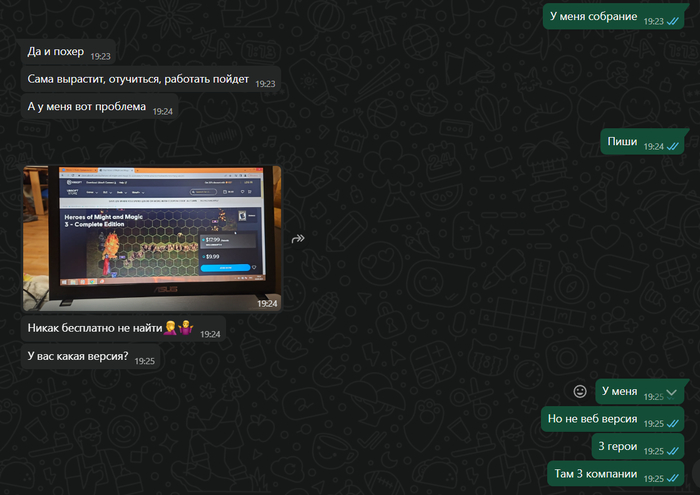Click read ticks on "У меня собрание"
This screenshot has height=495, width=700.
click(x=672, y=19)
